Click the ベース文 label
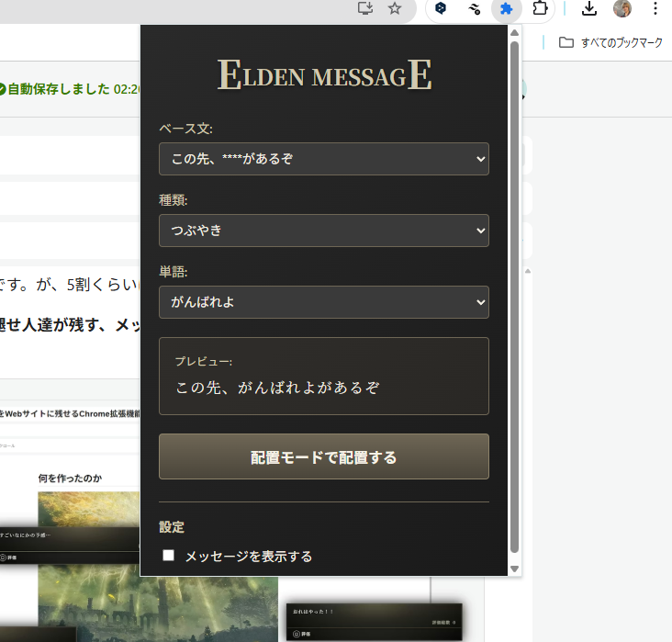Screen dimensions: 672x642 click(185, 129)
